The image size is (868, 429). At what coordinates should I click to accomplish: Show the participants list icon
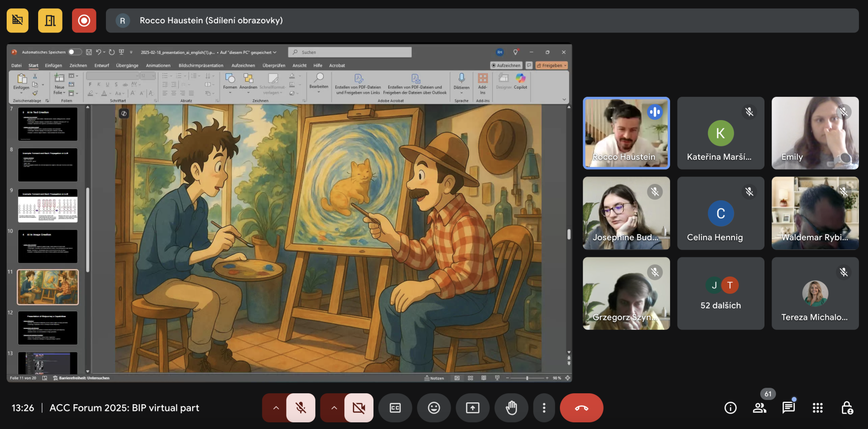(x=759, y=408)
